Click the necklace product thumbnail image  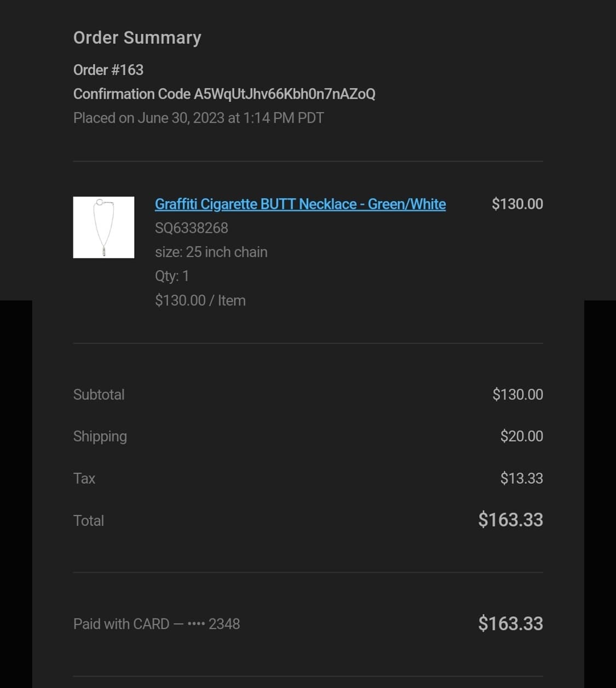[x=103, y=227]
